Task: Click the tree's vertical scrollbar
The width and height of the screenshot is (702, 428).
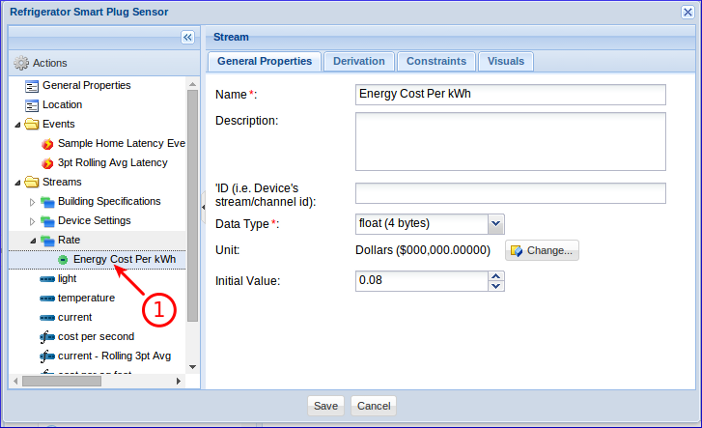Action: [x=193, y=200]
